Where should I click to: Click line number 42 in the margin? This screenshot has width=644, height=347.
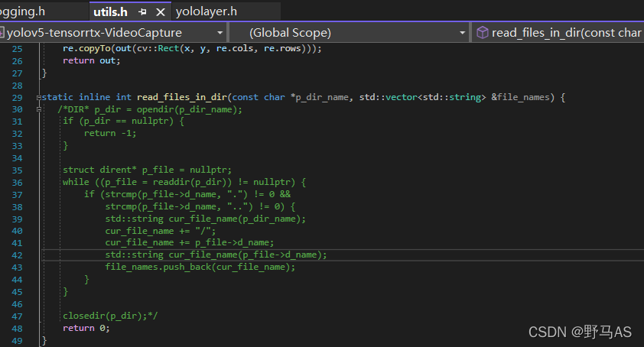[18, 255]
